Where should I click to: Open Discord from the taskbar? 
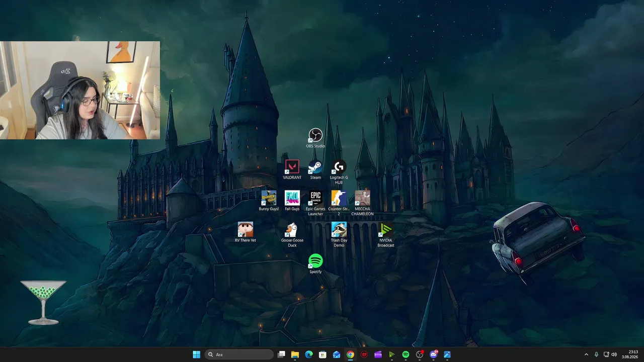(433, 354)
